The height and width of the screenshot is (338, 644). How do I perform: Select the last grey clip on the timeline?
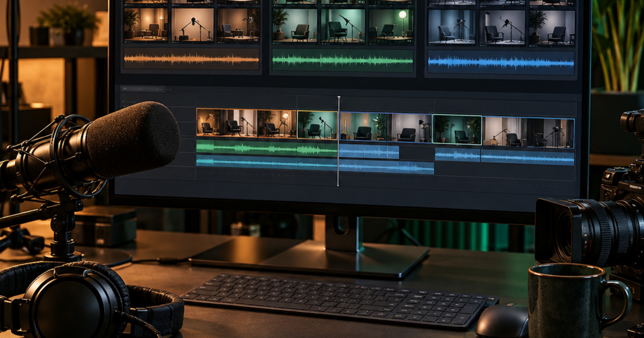[x=528, y=132]
